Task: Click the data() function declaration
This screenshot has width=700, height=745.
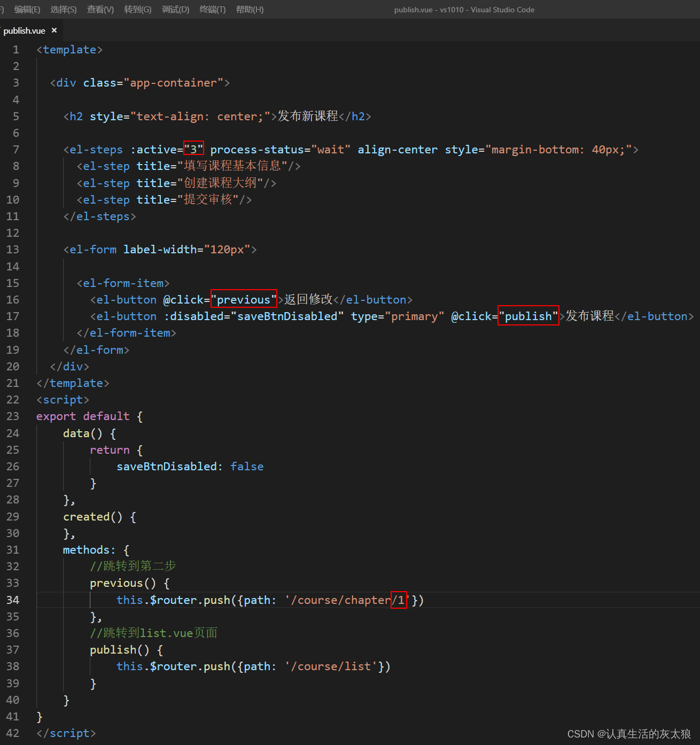Action: point(83,433)
